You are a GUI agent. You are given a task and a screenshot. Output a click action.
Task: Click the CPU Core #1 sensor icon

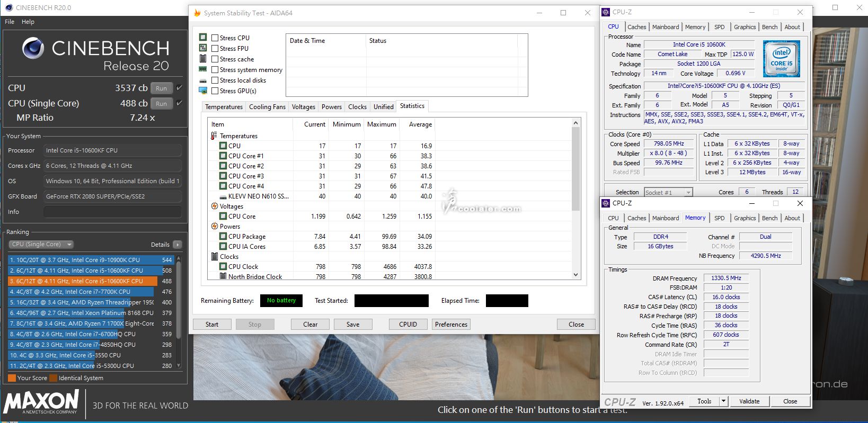click(223, 156)
